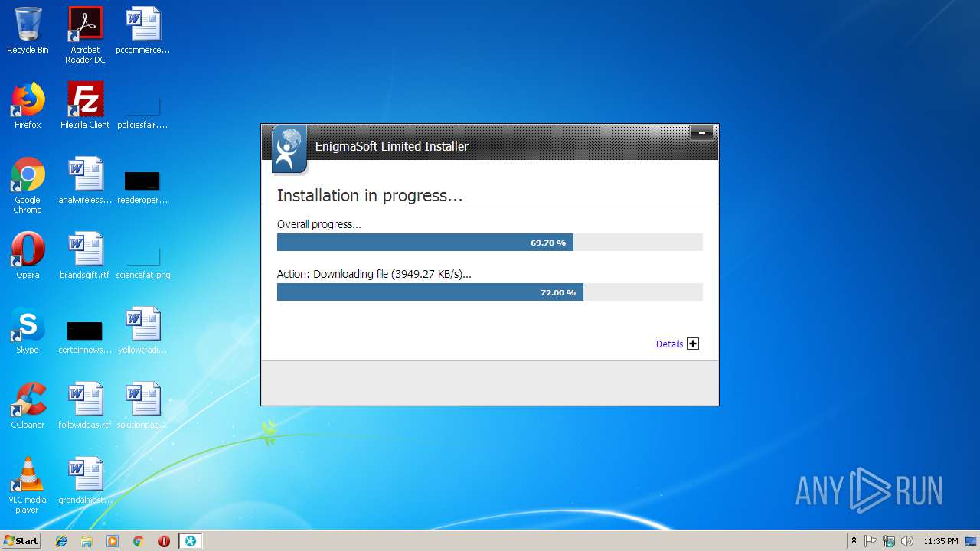
Task: Switch to EnigmaSoft installer taskbar button
Action: click(x=190, y=541)
